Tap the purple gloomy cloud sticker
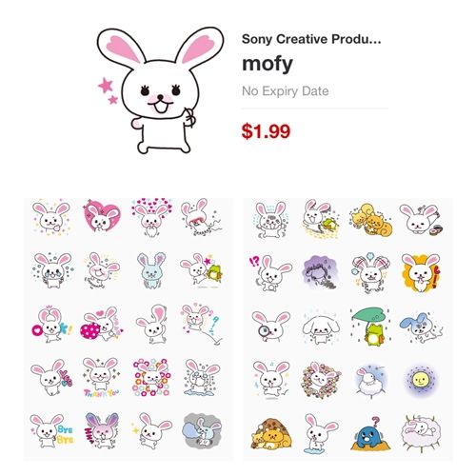Image resolution: width=476 pixels, height=476 pixels. click(321, 272)
